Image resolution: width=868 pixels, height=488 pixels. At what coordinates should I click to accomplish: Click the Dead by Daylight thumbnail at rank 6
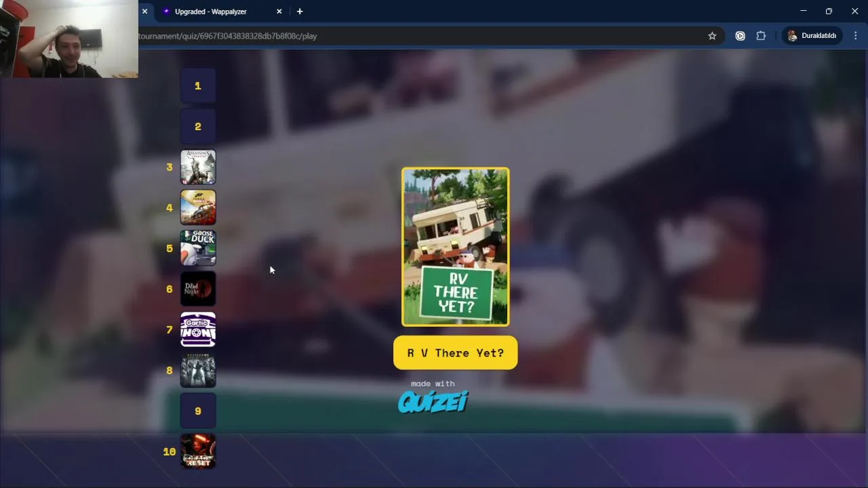pyautogui.click(x=198, y=289)
